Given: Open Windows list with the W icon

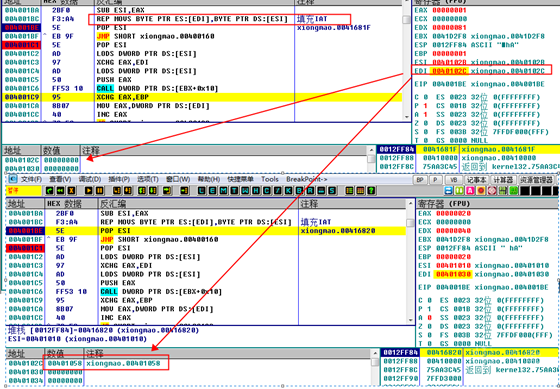Looking at the screenshot, I should click(245, 191).
